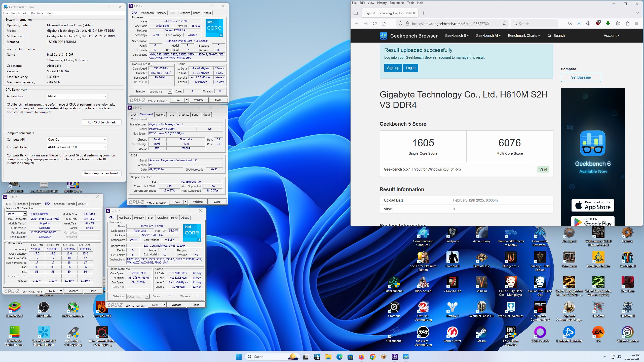Open the Firefox History menu
The height and width of the screenshot is (362, 644).
click(x=382, y=3)
